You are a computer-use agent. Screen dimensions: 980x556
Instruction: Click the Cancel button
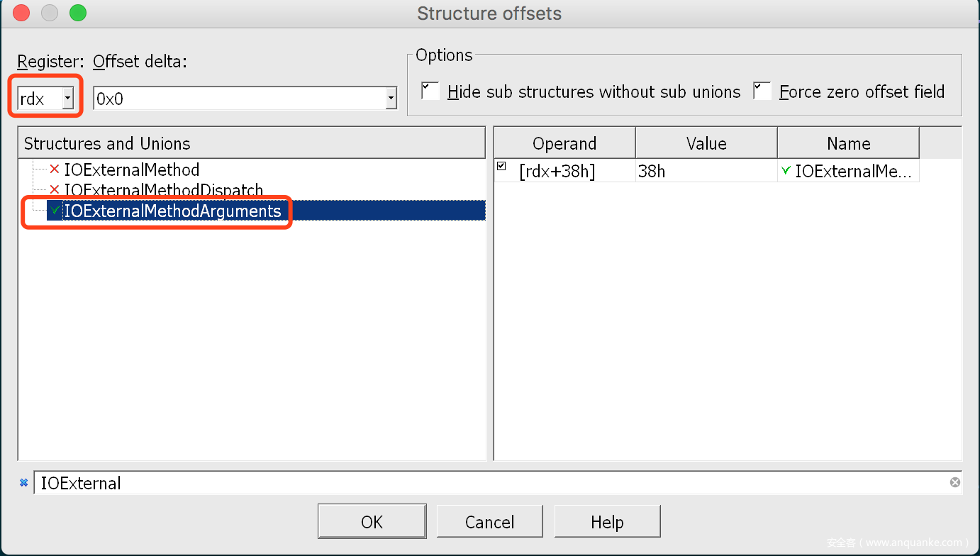(x=489, y=522)
